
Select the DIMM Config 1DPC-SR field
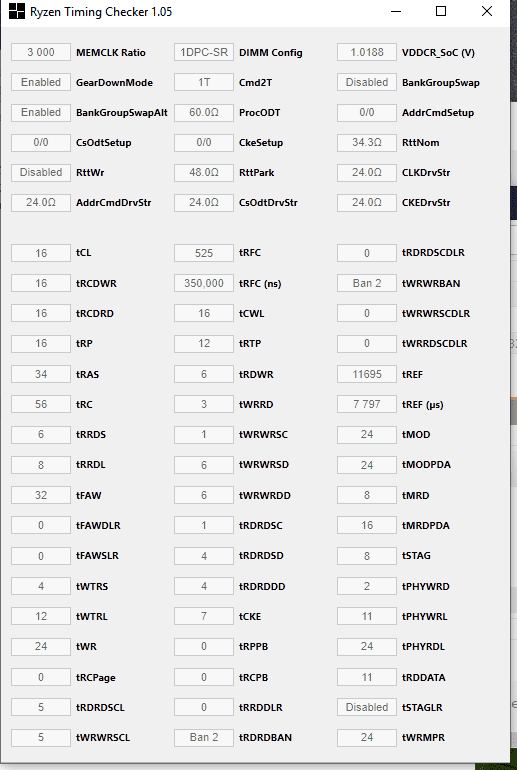coord(204,53)
